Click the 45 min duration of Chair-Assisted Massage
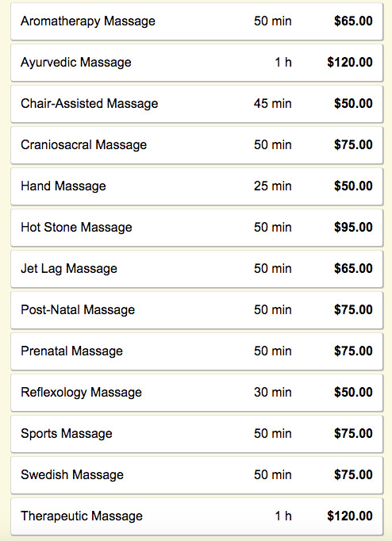 pos(273,103)
